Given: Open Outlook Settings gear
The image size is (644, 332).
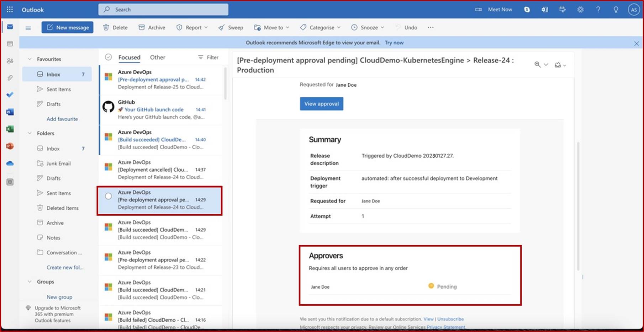Looking at the screenshot, I should 580,10.
